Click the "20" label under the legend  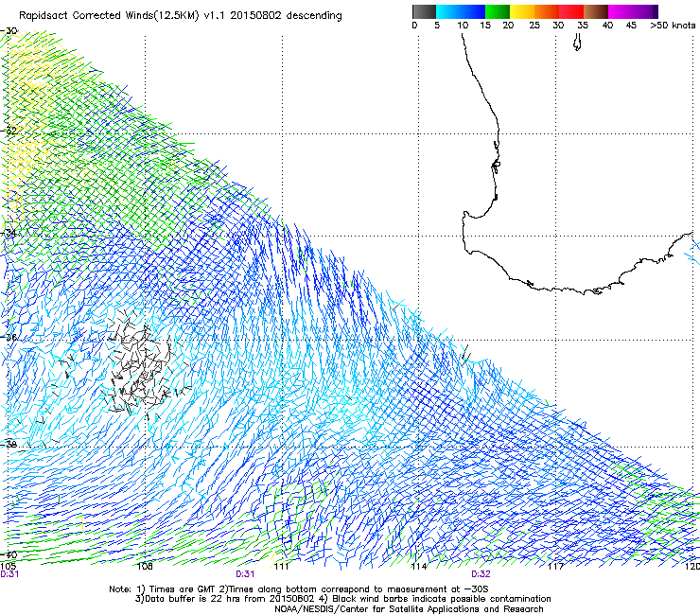508,26
